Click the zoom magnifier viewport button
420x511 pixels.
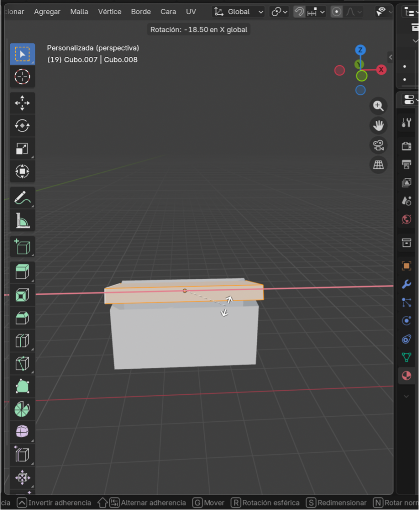click(379, 106)
